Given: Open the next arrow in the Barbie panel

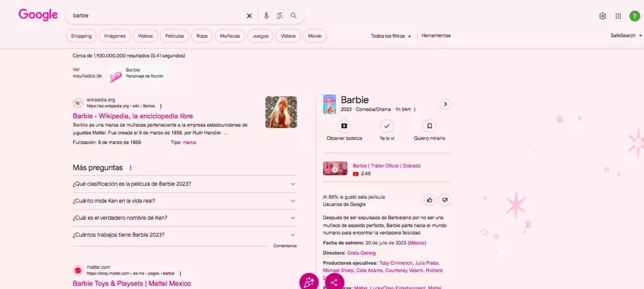Looking at the screenshot, I should pyautogui.click(x=445, y=104).
